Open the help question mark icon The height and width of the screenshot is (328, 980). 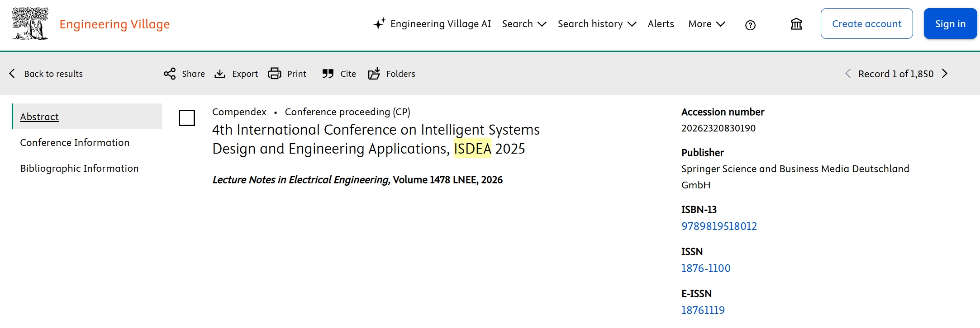click(x=750, y=25)
